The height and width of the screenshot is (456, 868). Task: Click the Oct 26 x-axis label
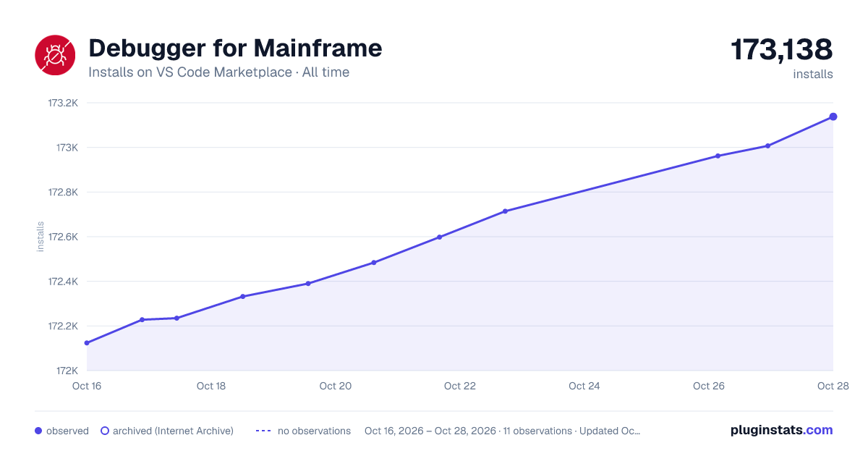[x=709, y=386]
